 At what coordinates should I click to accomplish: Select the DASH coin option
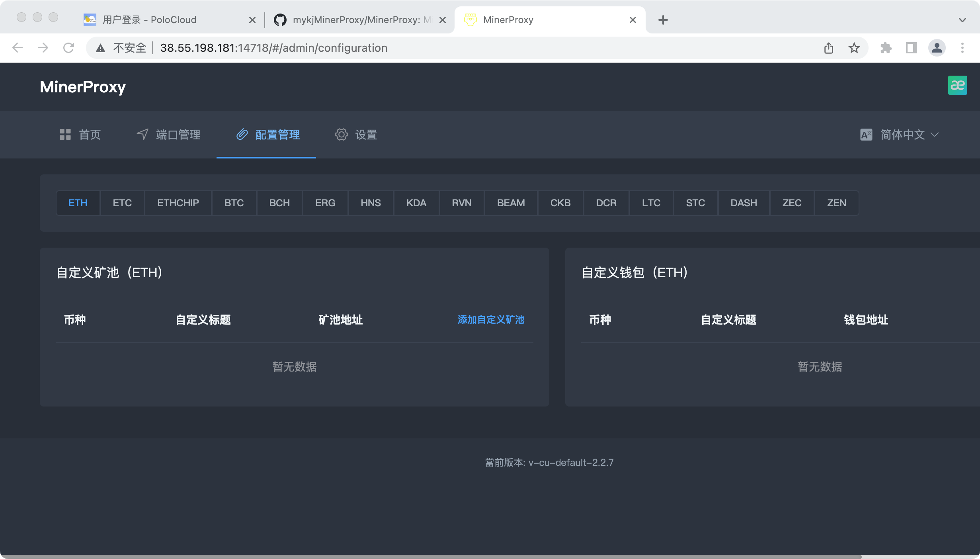tap(743, 203)
